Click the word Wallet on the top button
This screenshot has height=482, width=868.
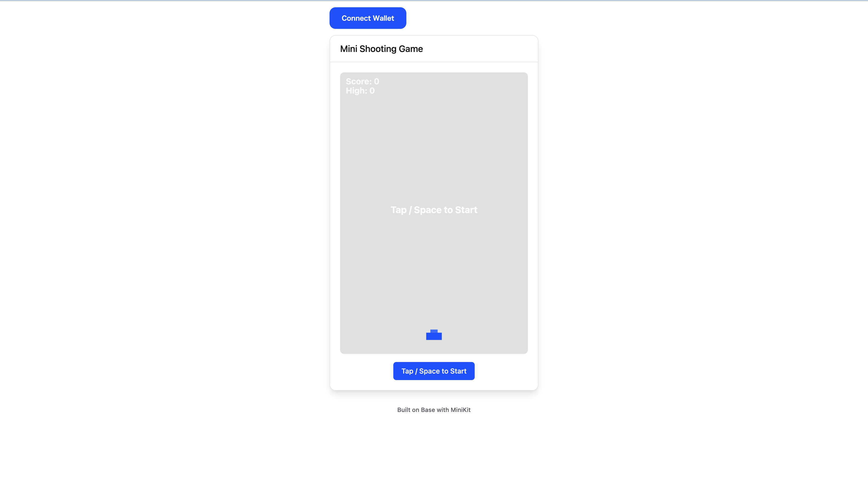(384, 18)
